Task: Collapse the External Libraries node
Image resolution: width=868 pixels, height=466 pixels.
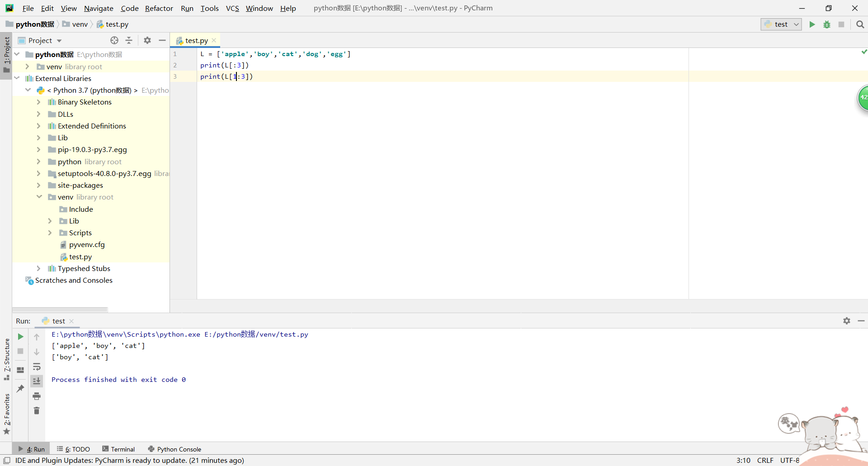Action: [x=17, y=78]
